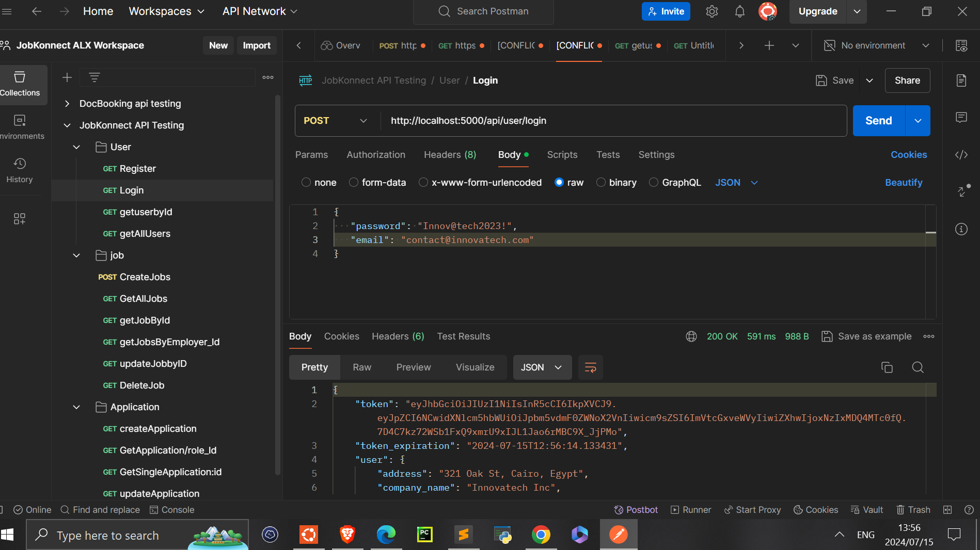Switch to the Params tab
The width and height of the screenshot is (980, 550).
pos(311,155)
